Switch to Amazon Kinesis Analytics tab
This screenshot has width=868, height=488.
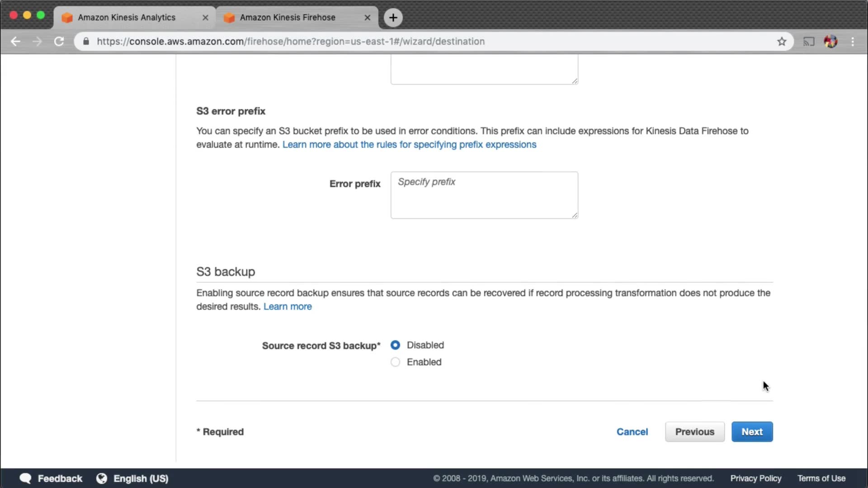point(127,18)
